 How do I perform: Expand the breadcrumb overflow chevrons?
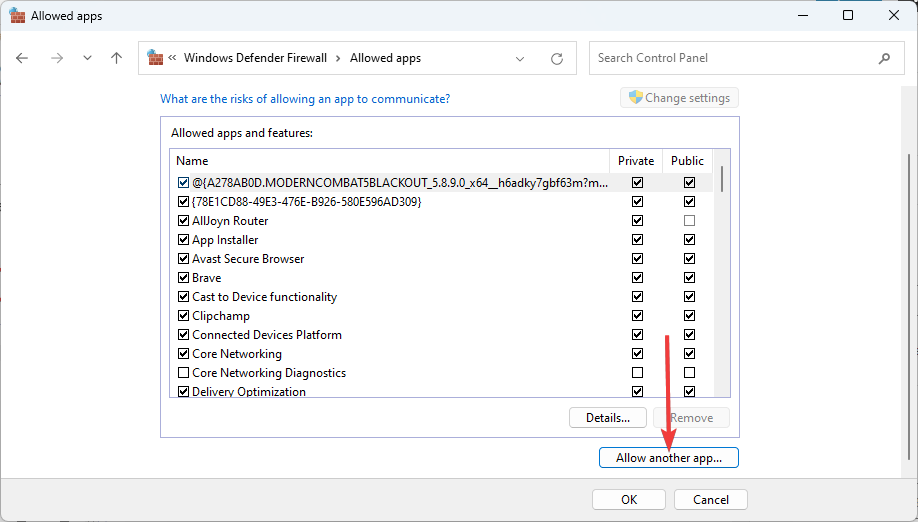pyautogui.click(x=172, y=58)
